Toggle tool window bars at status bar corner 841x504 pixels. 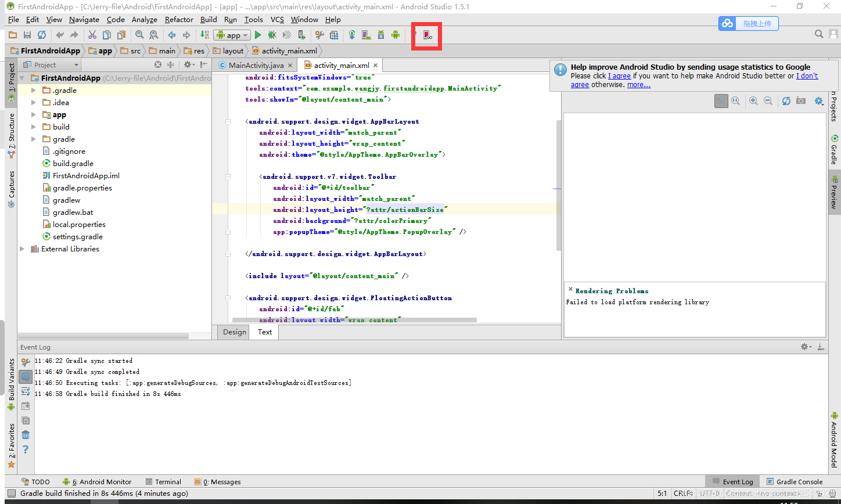pyautogui.click(x=11, y=494)
